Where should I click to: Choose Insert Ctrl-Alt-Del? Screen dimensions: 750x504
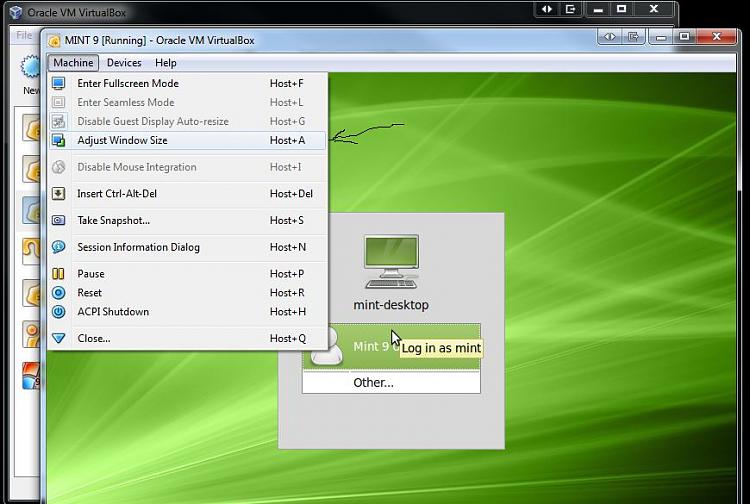click(188, 194)
